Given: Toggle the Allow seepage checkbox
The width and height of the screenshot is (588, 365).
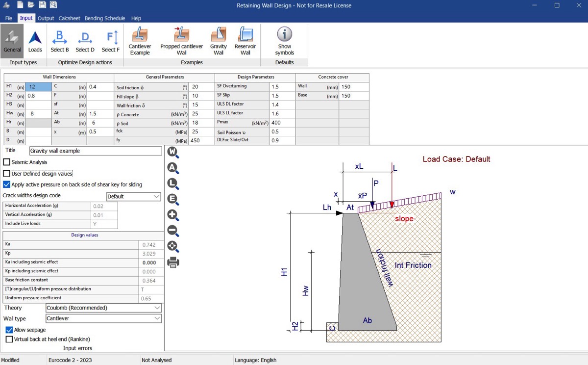Looking at the screenshot, I should (9, 330).
